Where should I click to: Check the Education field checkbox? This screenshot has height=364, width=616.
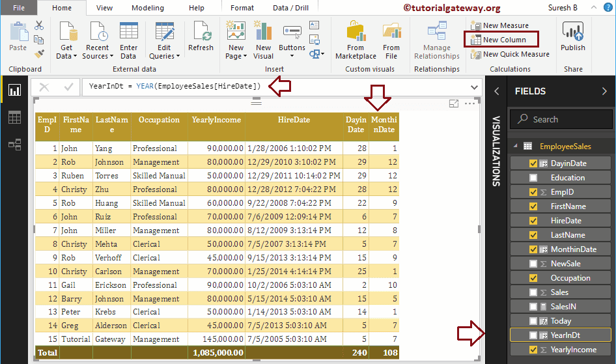click(x=534, y=178)
